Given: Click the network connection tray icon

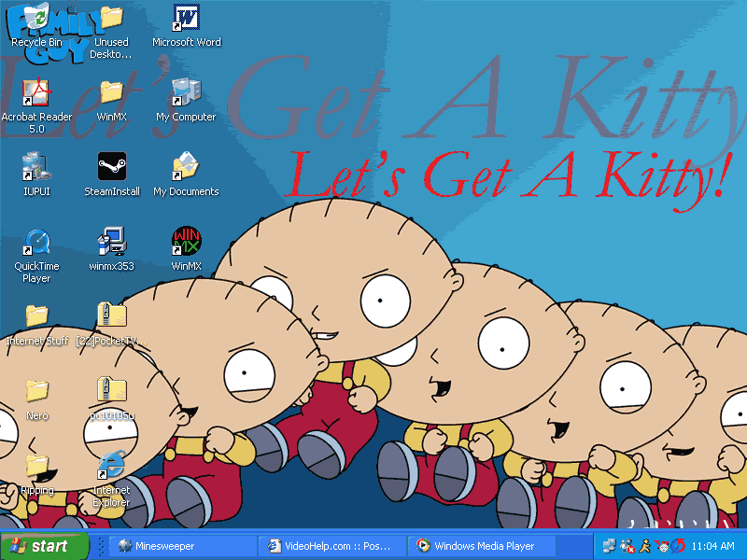Looking at the screenshot, I should point(609,546).
